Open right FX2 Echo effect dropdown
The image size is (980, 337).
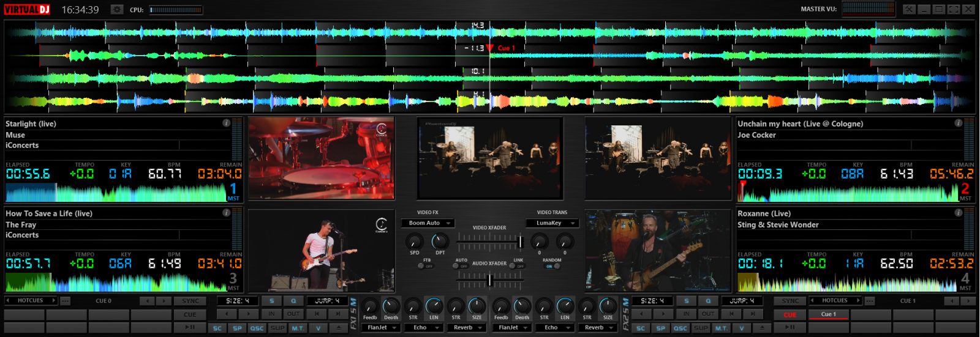click(556, 328)
